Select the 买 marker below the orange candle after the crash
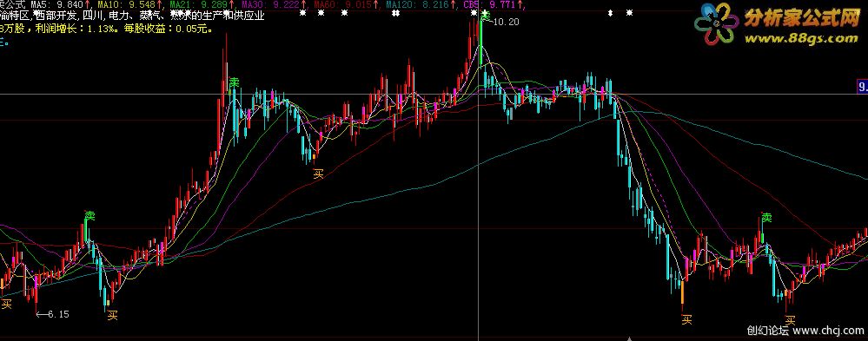This screenshot has height=341, width=868. [x=686, y=319]
